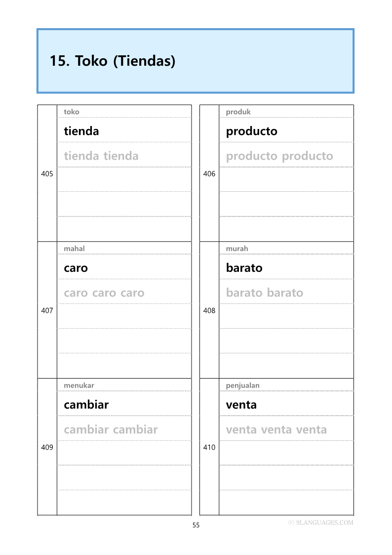The width and height of the screenshot is (392, 555).
Task: Click entry number 405
Action: (x=47, y=173)
